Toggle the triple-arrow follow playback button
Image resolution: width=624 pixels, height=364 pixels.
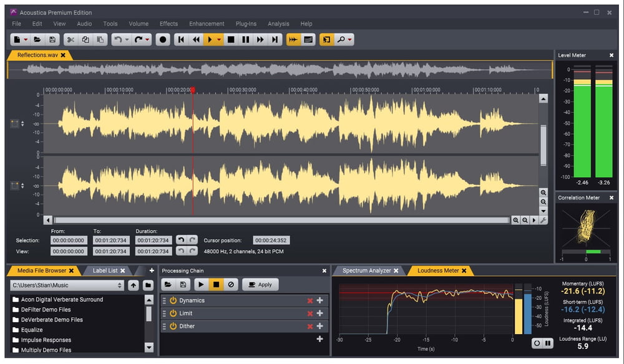(293, 39)
